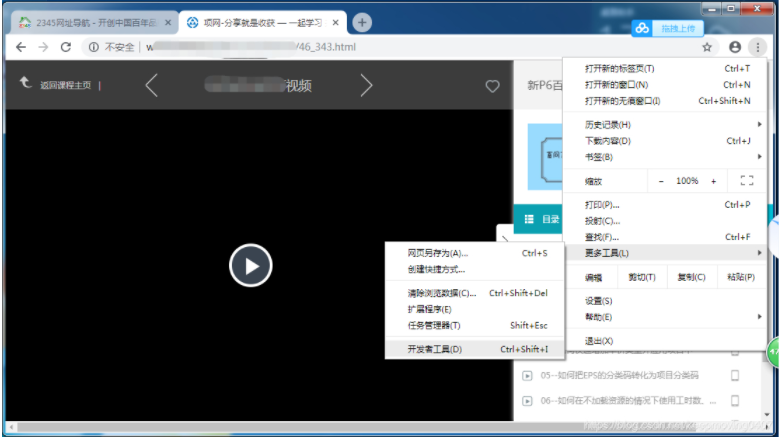Favorite the video with heart icon
This screenshot has height=437, width=779.
coord(492,87)
